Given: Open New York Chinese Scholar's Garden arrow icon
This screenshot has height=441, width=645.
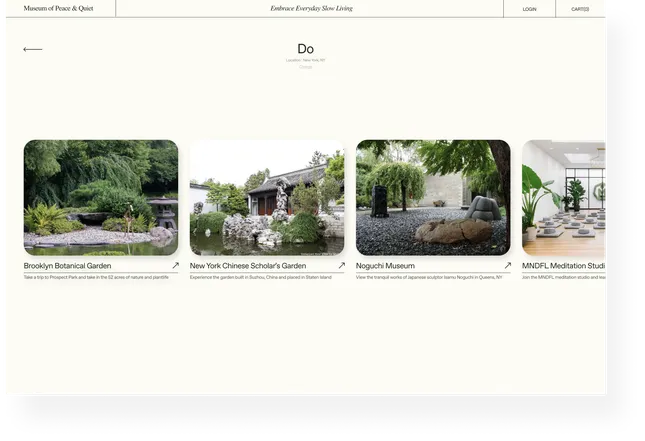Looking at the screenshot, I should [341, 265].
